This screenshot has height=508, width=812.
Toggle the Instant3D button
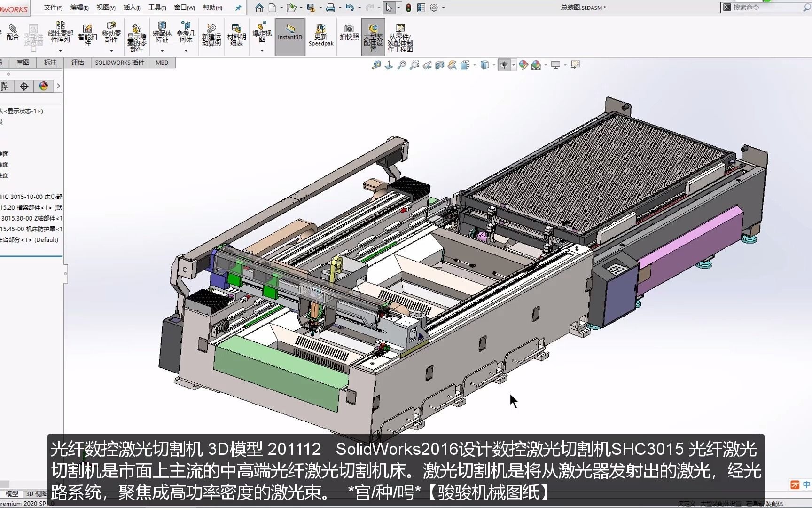(290, 37)
